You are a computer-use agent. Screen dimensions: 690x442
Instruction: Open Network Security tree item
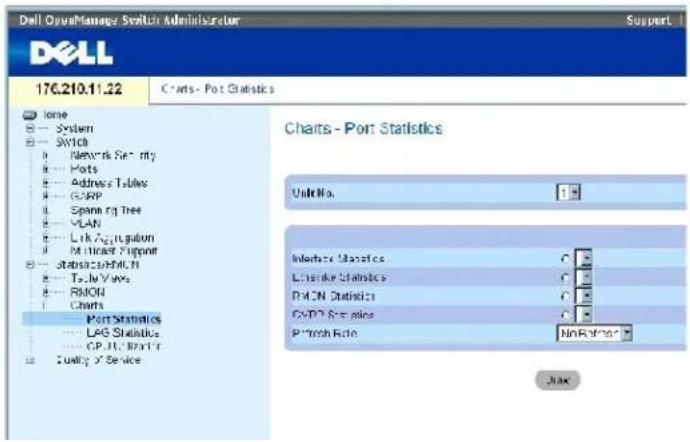113,155
